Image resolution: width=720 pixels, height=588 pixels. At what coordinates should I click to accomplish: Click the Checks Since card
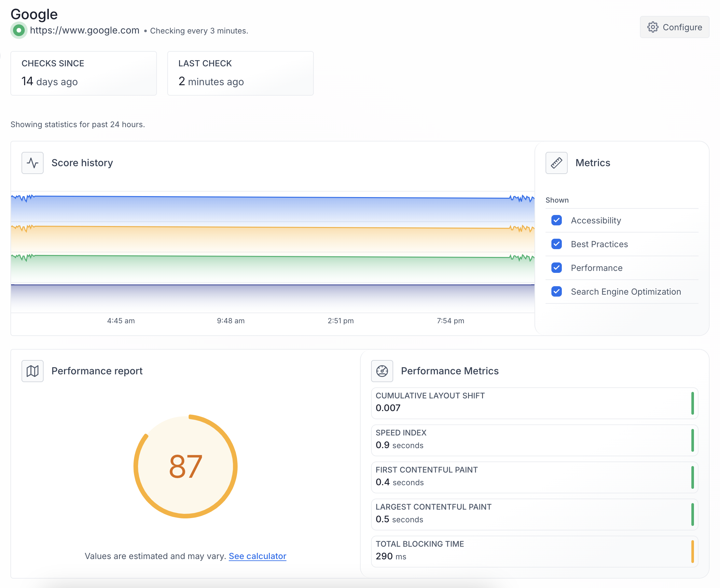(x=83, y=73)
